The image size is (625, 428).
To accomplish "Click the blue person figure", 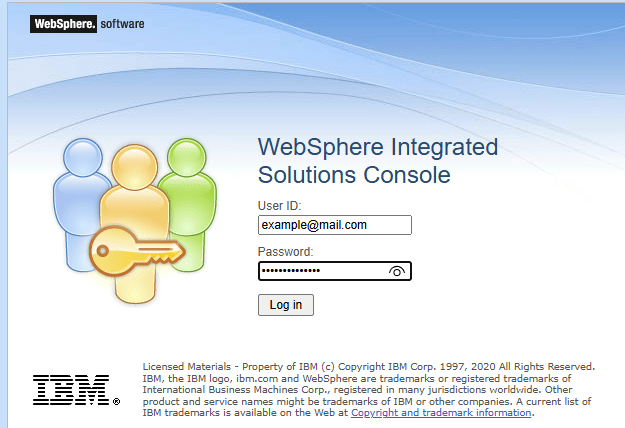I will pyautogui.click(x=83, y=200).
